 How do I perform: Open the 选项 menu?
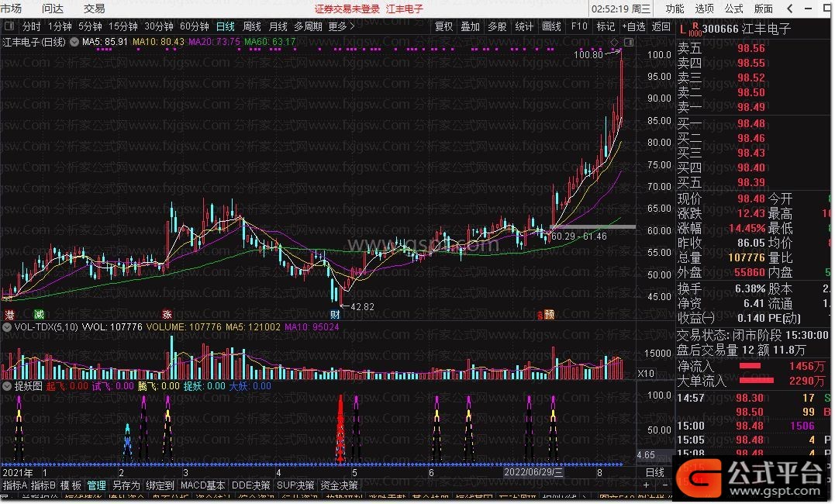pyautogui.click(x=704, y=9)
